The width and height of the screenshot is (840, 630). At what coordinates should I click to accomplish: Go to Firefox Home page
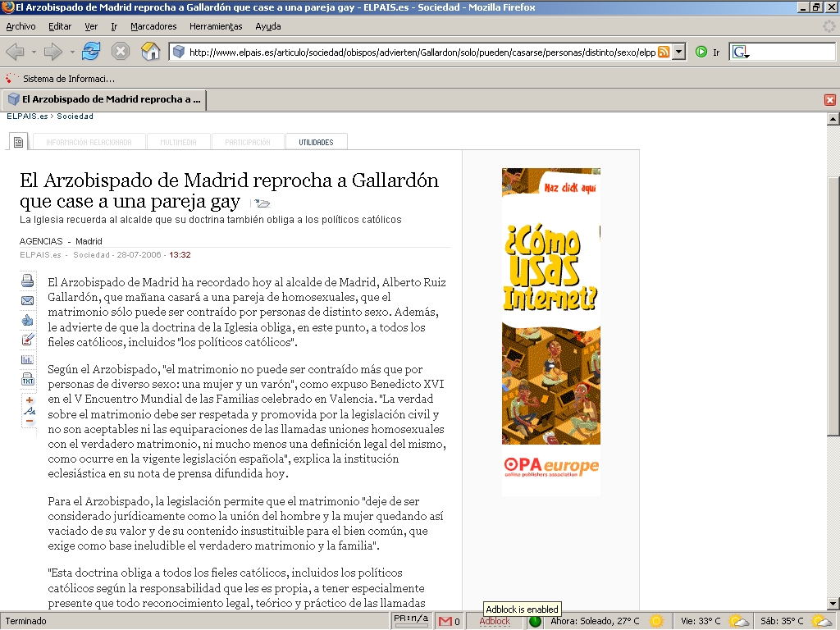click(150, 52)
